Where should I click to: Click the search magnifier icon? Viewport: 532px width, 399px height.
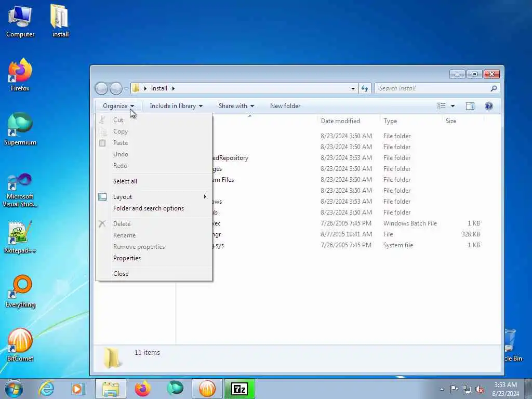point(494,88)
